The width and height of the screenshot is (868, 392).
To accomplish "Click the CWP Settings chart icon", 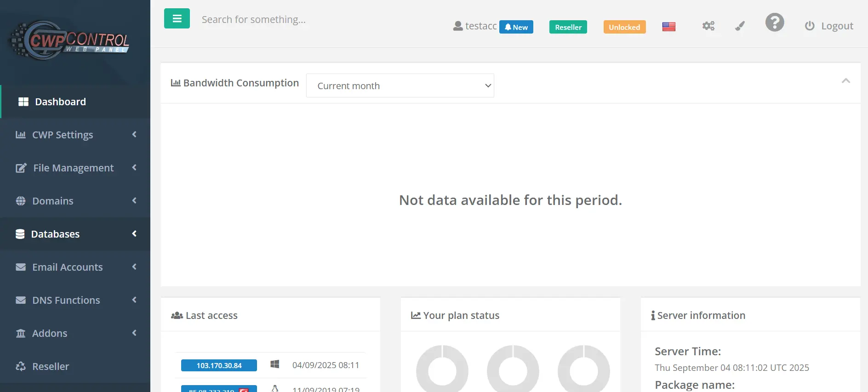I will click(x=21, y=135).
